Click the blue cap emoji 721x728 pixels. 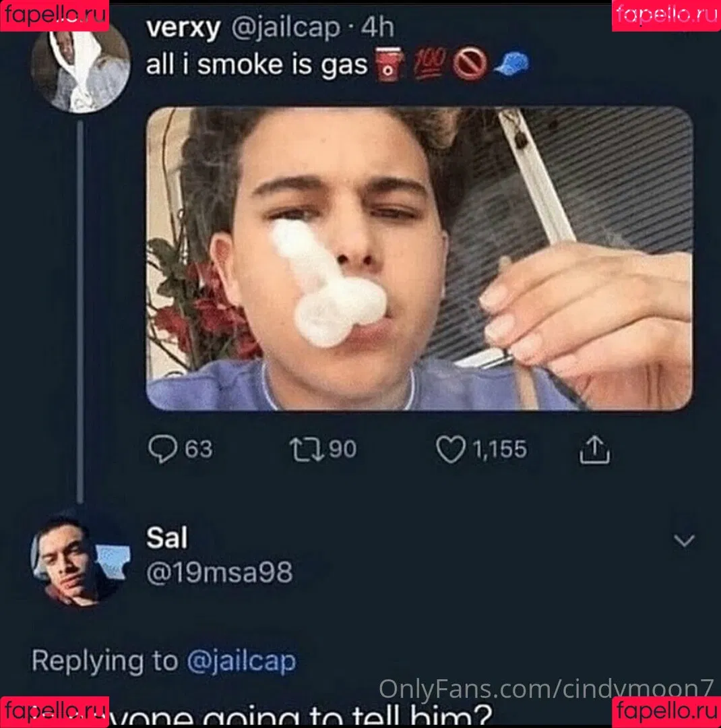(511, 64)
